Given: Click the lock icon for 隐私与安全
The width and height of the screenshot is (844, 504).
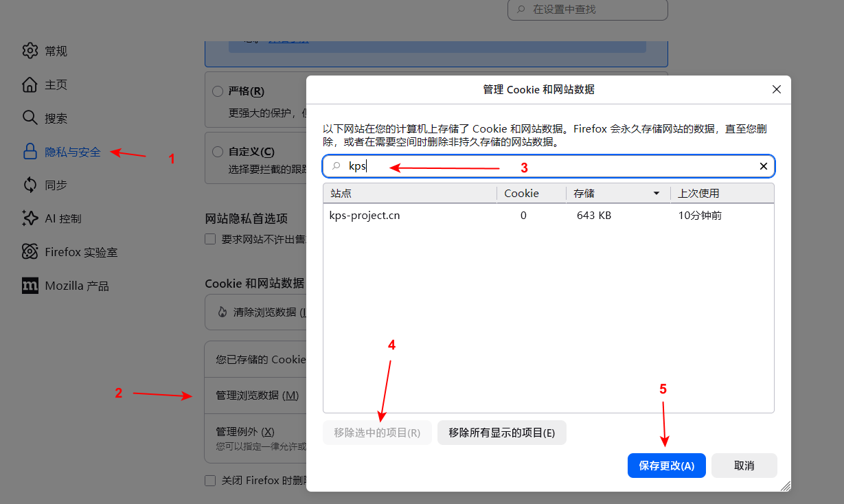Looking at the screenshot, I should [30, 152].
